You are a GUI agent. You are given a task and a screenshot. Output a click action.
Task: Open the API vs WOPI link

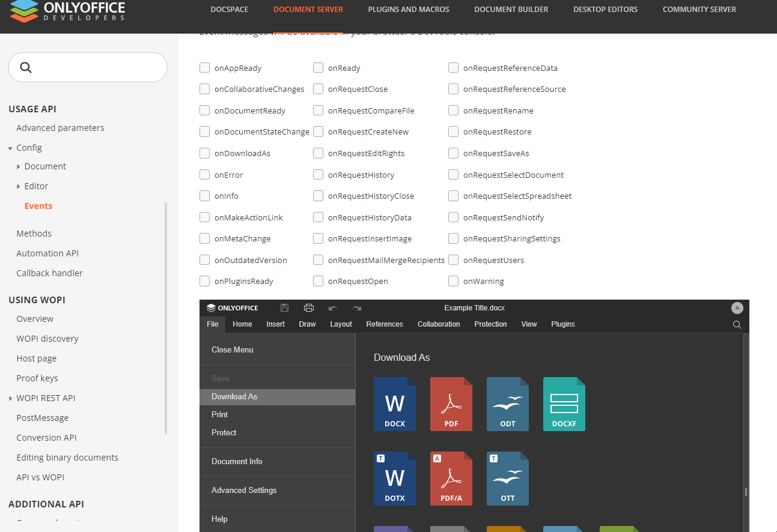tap(40, 477)
